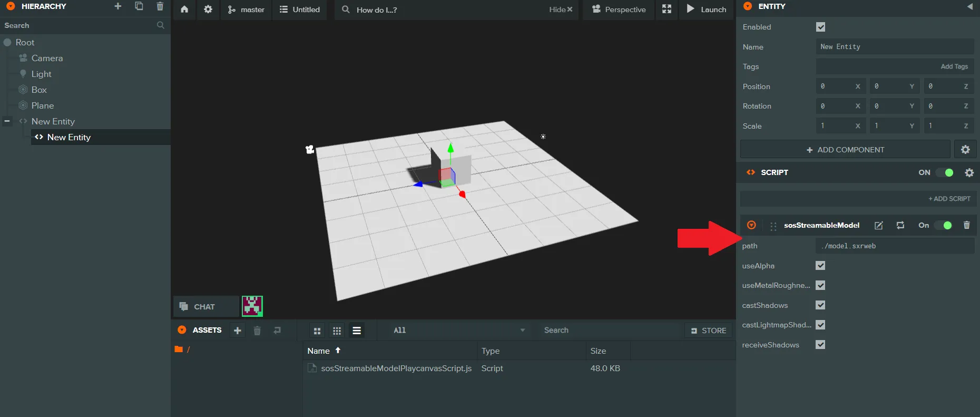Collapse the sosStreamableModel script section
Screen dimensions: 980x417
pos(751,225)
